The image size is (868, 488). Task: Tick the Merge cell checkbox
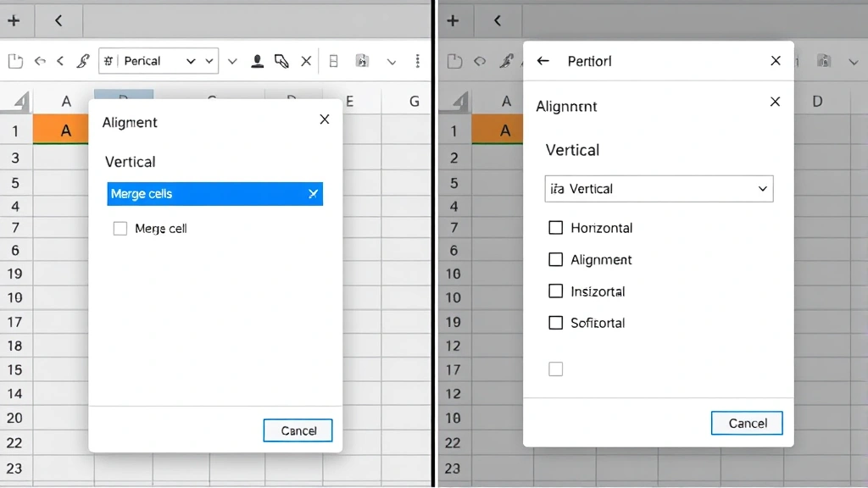point(120,228)
